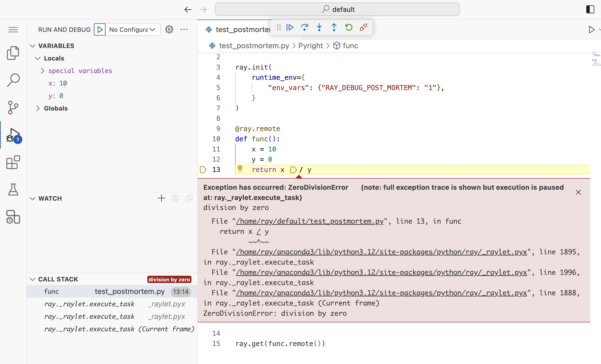Image resolution: width=601 pixels, height=364 pixels.
Task: Click the division by zero badge
Action: tap(169, 279)
